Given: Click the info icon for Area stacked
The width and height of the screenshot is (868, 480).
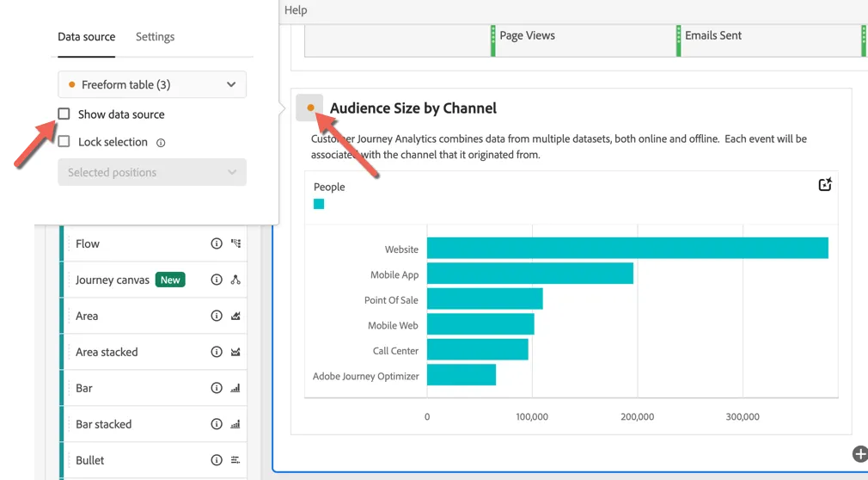Looking at the screenshot, I should coord(217,352).
